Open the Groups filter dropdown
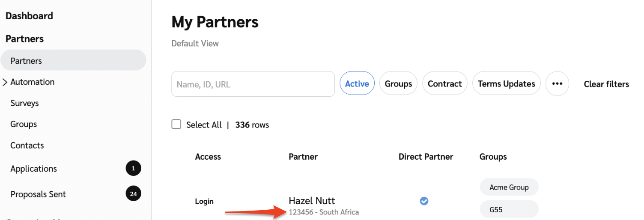The height and width of the screenshot is (220, 644). click(398, 84)
